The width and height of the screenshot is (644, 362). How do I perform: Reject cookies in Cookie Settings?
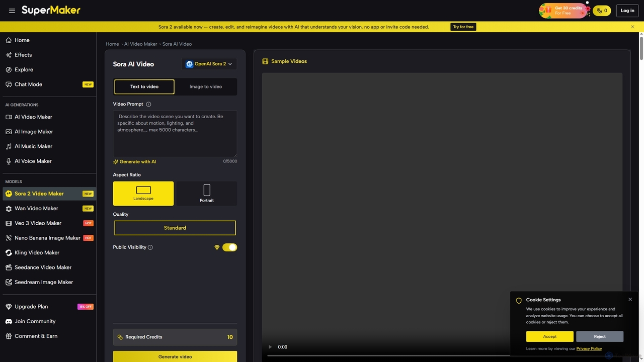tap(600, 336)
